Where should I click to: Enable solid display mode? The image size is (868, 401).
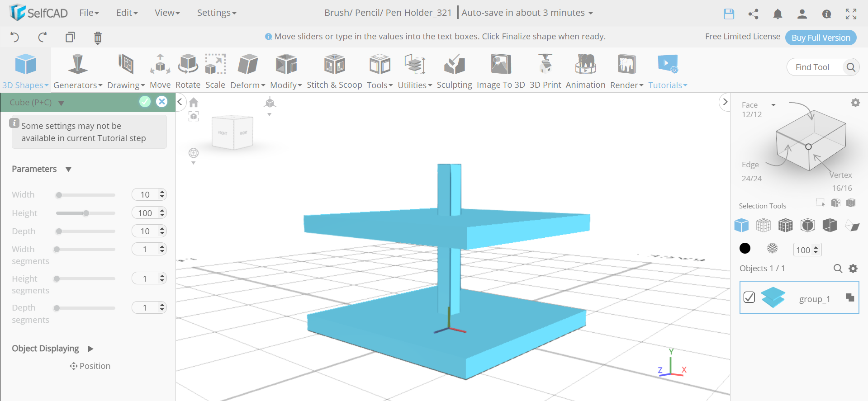(x=741, y=225)
